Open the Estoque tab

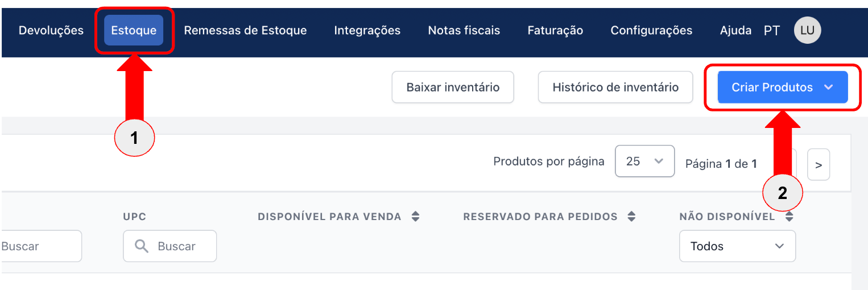point(134,31)
